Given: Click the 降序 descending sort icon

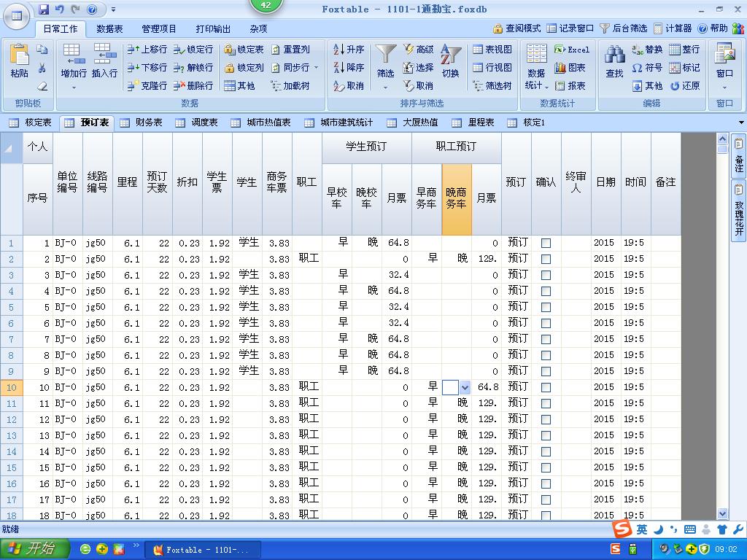Looking at the screenshot, I should [x=338, y=68].
